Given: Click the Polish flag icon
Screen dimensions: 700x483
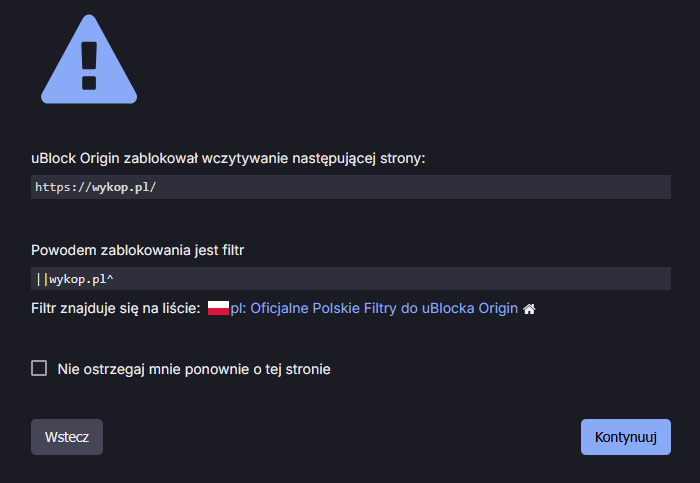Looking at the screenshot, I should pyautogui.click(x=218, y=309).
